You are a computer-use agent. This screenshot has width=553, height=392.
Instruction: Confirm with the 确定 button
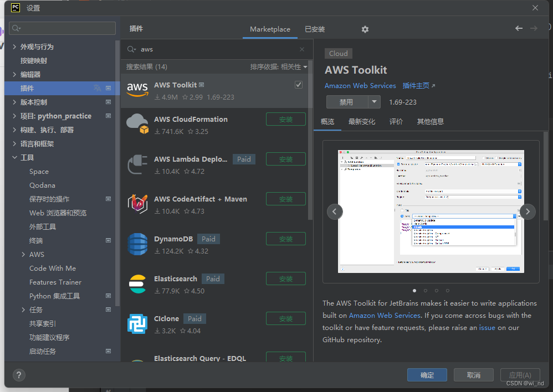(427, 375)
